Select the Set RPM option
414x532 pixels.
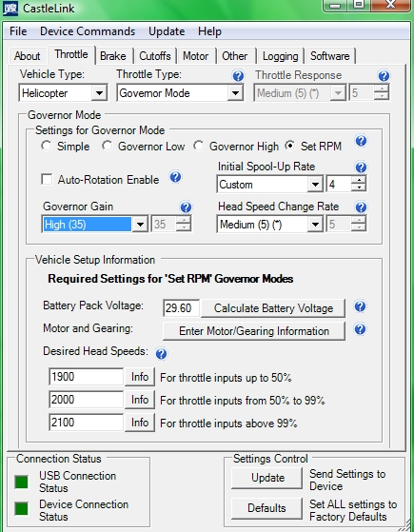click(x=289, y=146)
